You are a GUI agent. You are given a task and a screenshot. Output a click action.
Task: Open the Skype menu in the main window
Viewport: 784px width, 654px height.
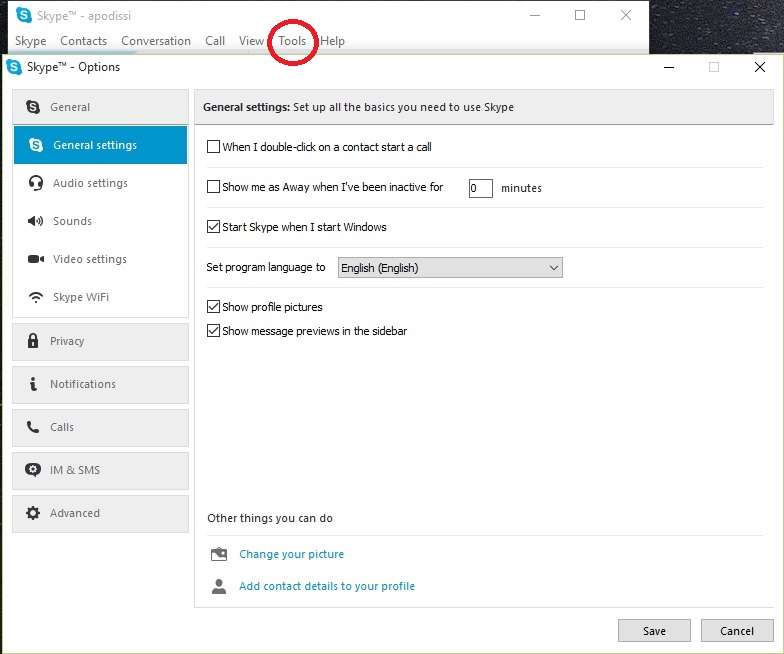[x=30, y=41]
